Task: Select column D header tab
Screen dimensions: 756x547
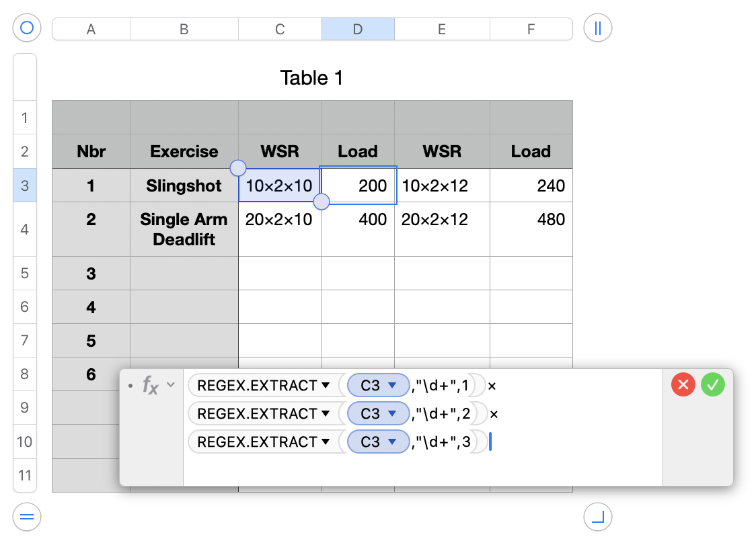Action: (358, 29)
